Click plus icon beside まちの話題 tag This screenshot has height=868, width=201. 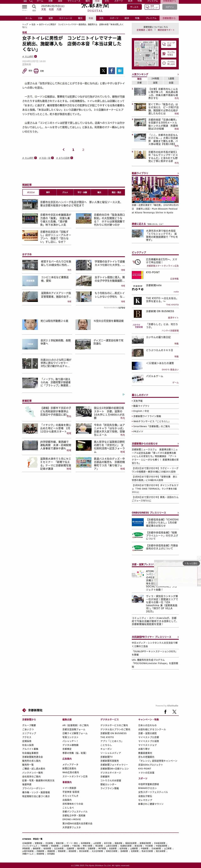[x=72, y=158]
